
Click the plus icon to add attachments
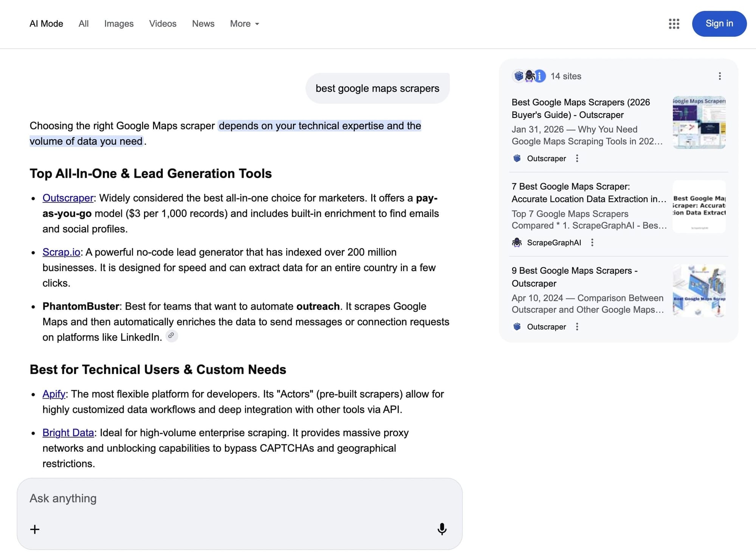click(x=34, y=529)
